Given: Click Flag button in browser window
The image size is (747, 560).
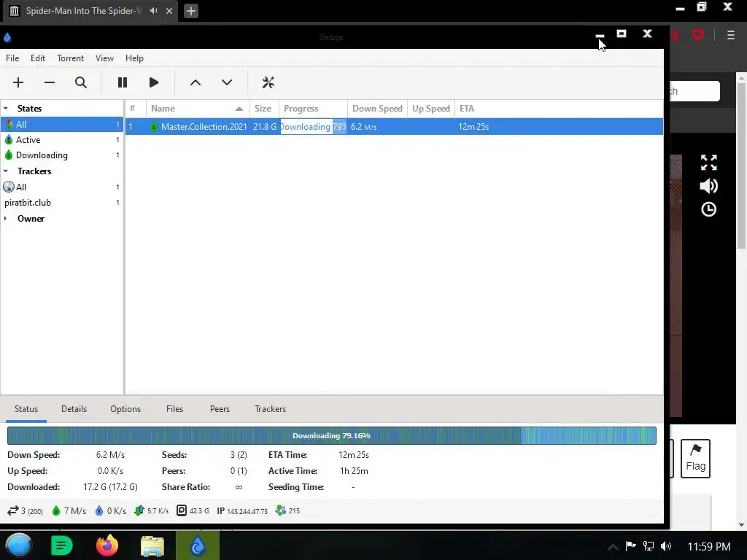Looking at the screenshot, I should point(695,458).
